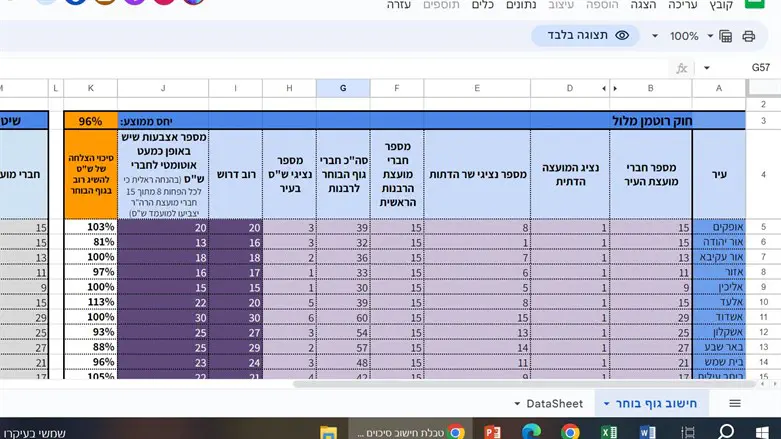Open the כלים menu
781x439 pixels.
coord(482,5)
